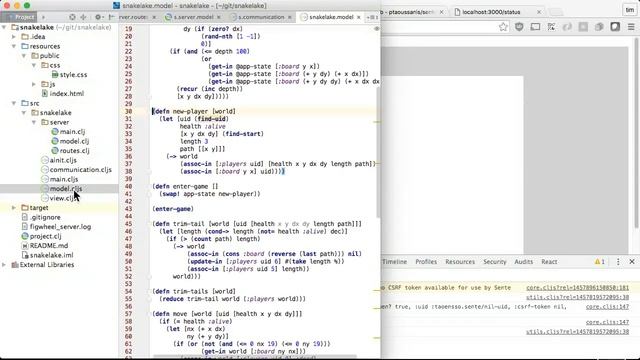Open DevTools more options menu
The height and width of the screenshot is (360, 640).
[x=618, y=262]
